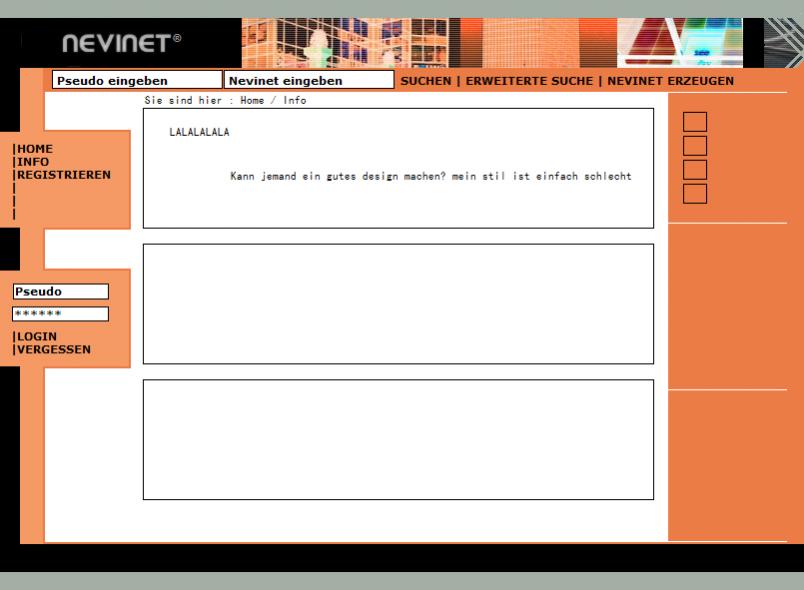Click VERGESSEN forgot password link
Screen dimensions: 804x590
[53, 349]
